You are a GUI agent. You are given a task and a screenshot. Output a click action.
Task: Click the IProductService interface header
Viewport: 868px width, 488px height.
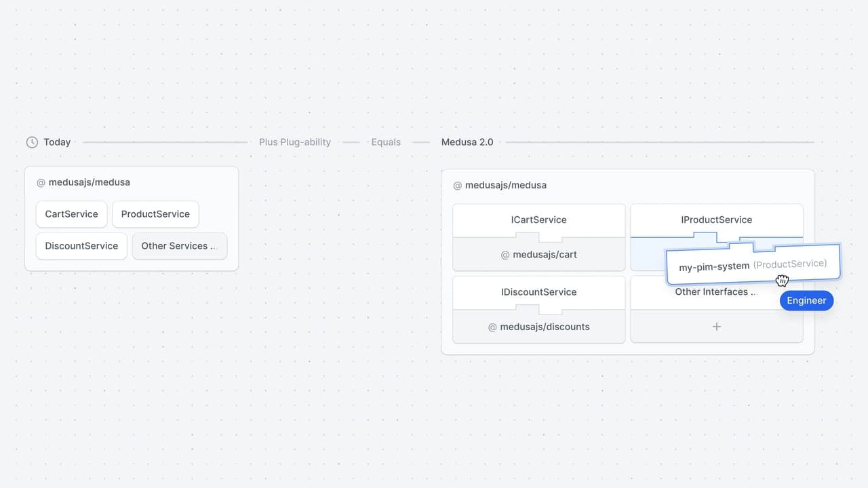pos(717,220)
